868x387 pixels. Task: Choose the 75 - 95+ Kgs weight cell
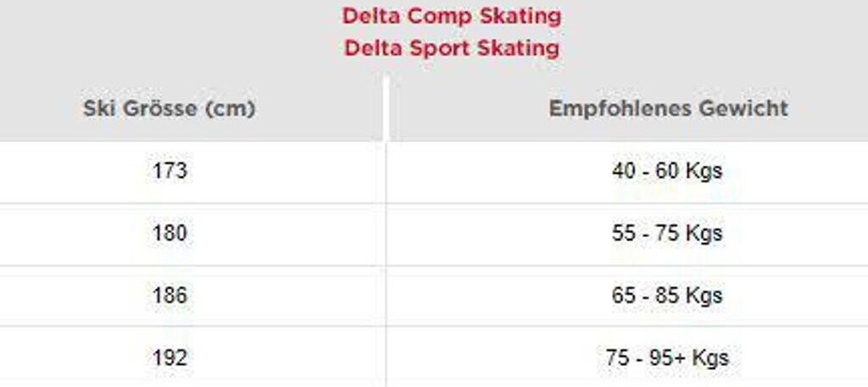pos(667,357)
